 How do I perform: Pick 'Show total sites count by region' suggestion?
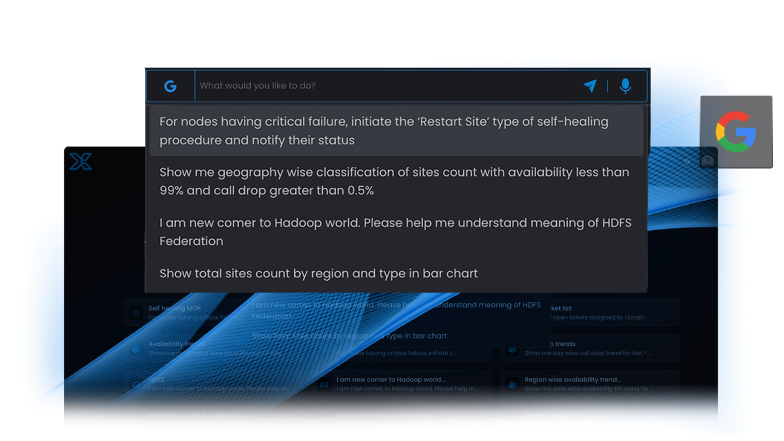pyautogui.click(x=397, y=273)
